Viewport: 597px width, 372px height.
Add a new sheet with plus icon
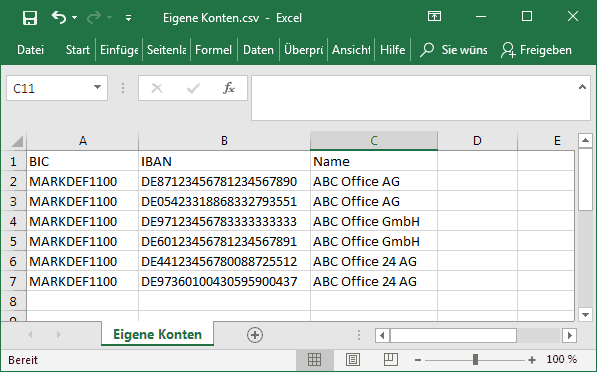coord(255,335)
